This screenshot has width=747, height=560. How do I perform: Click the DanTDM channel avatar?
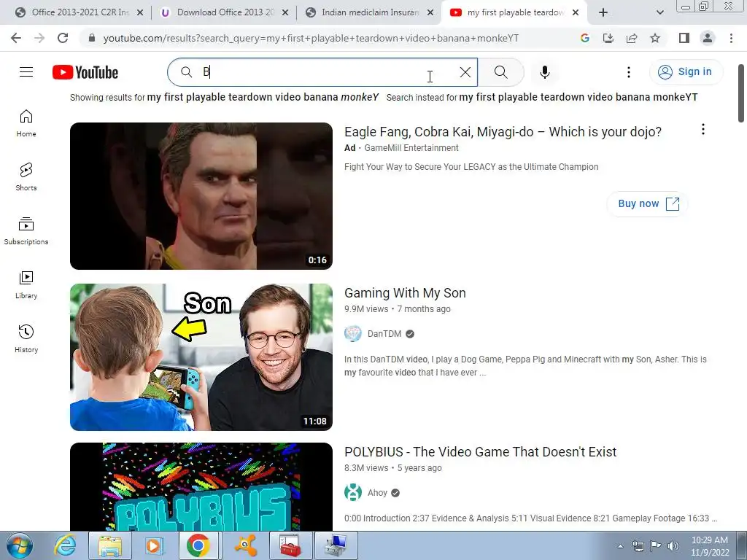click(353, 334)
